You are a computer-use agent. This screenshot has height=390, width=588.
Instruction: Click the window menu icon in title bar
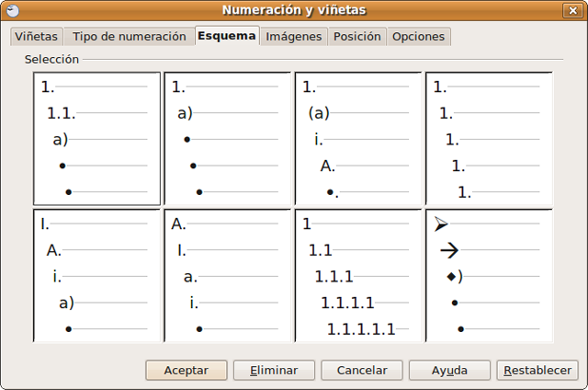[x=13, y=10]
